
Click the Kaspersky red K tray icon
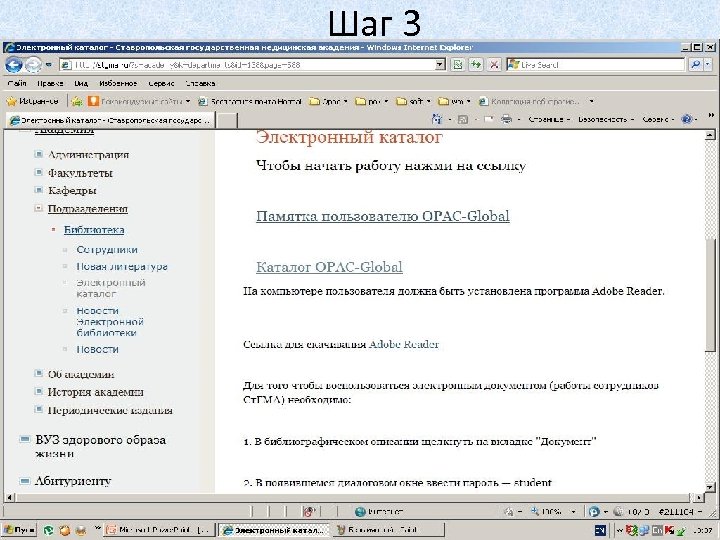(x=668, y=530)
